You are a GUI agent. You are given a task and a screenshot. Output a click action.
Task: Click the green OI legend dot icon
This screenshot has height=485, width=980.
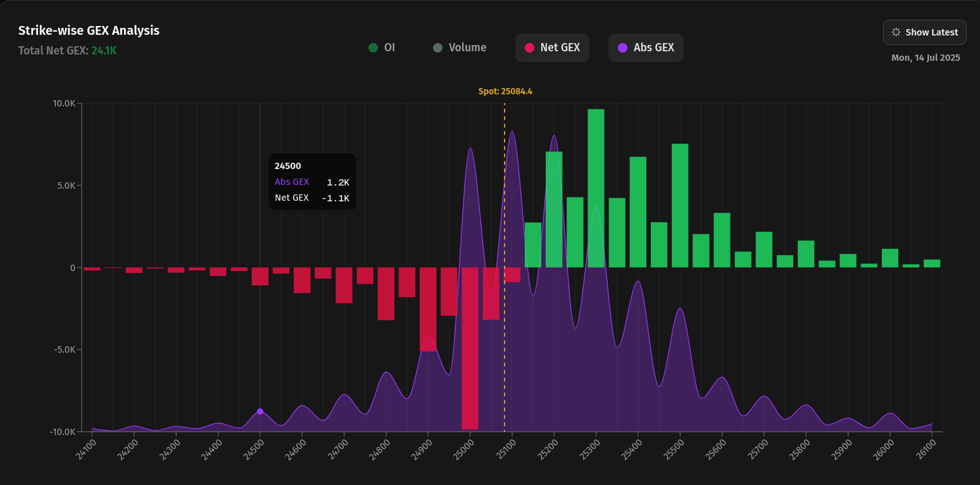pyautogui.click(x=372, y=47)
